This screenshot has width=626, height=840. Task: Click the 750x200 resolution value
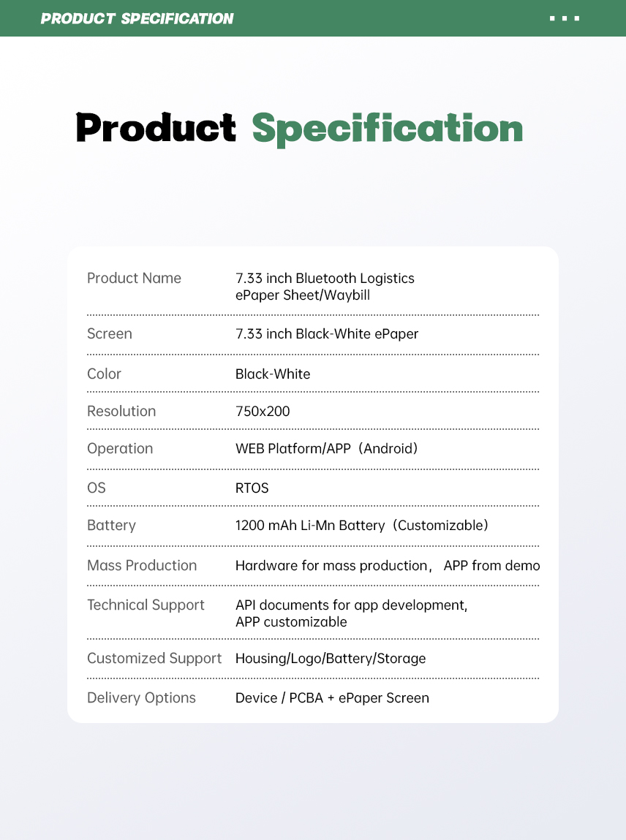click(263, 411)
